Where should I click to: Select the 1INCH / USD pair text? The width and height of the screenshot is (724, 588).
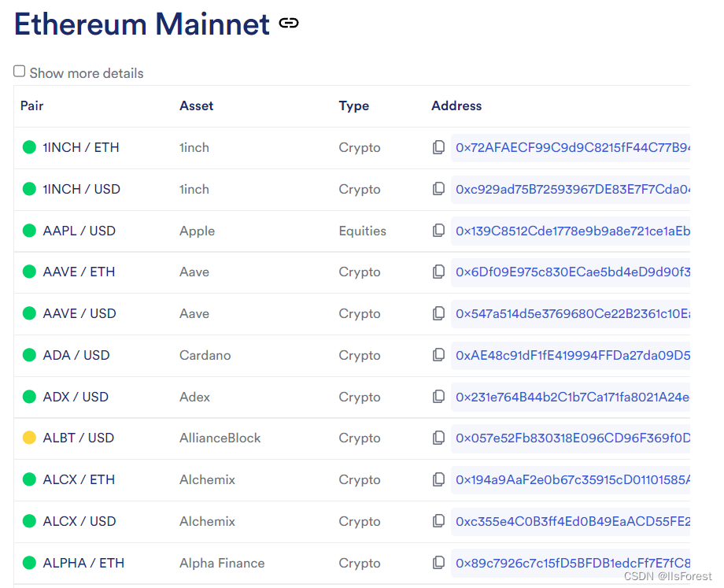[x=81, y=189]
